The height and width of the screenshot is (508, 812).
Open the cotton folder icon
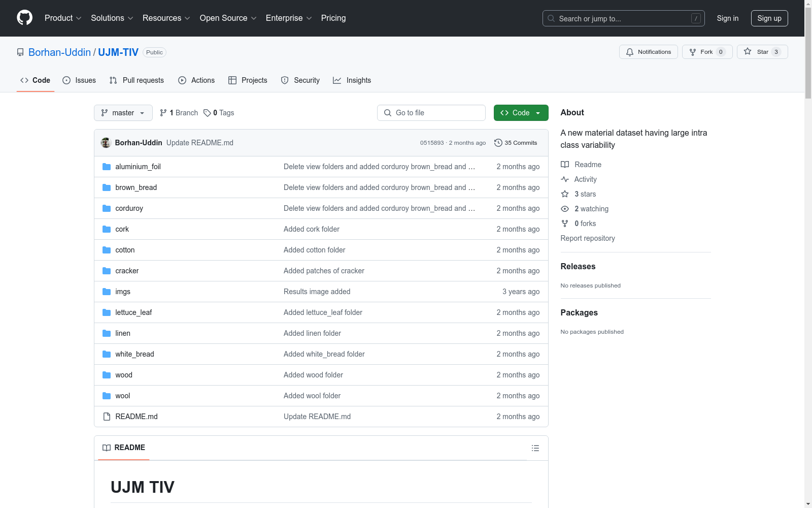(x=107, y=250)
